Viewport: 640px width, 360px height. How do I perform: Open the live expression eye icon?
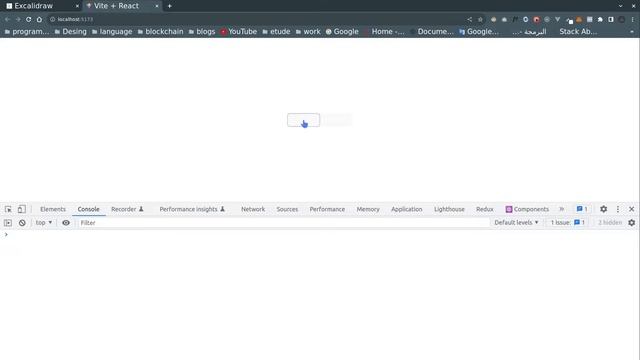point(66,223)
